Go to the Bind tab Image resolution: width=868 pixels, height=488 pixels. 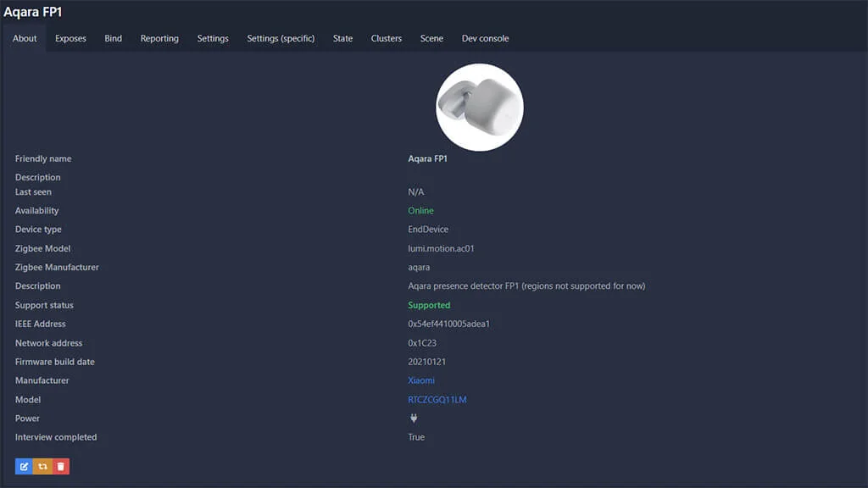pyautogui.click(x=114, y=38)
